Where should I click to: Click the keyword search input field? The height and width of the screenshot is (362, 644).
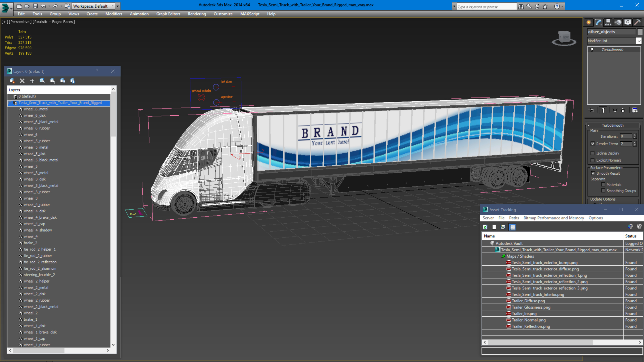[x=487, y=7]
